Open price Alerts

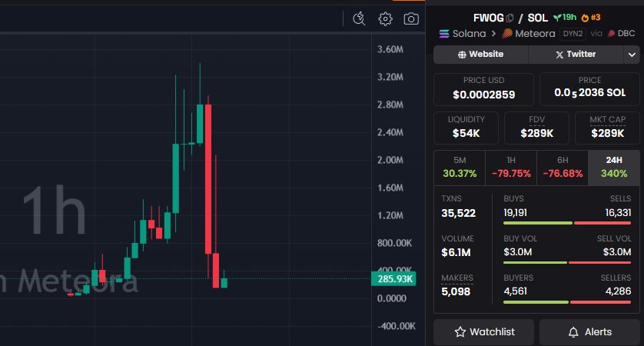[x=589, y=332]
